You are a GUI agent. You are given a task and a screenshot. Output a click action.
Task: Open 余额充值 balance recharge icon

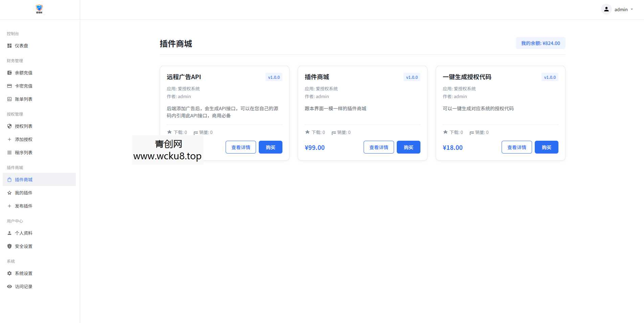pyautogui.click(x=9, y=73)
